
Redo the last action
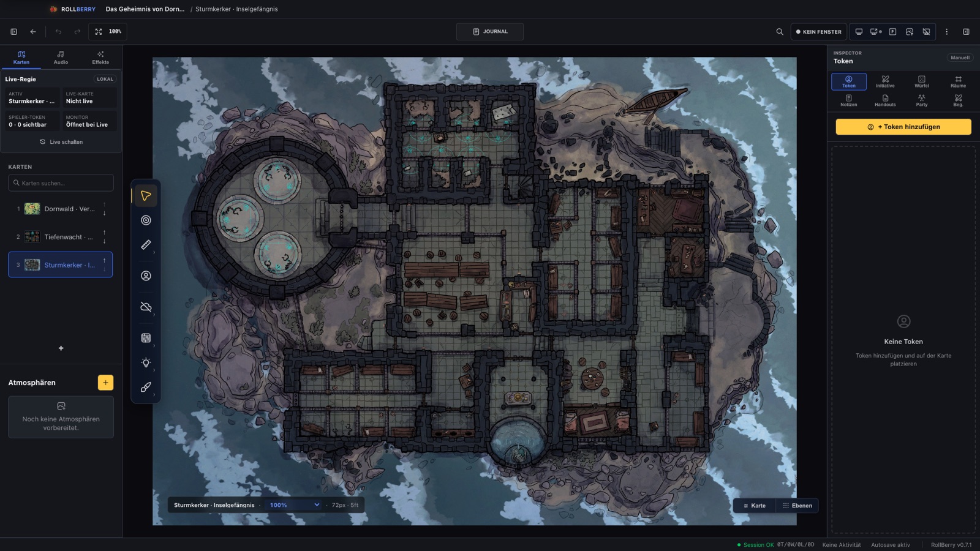tap(77, 32)
